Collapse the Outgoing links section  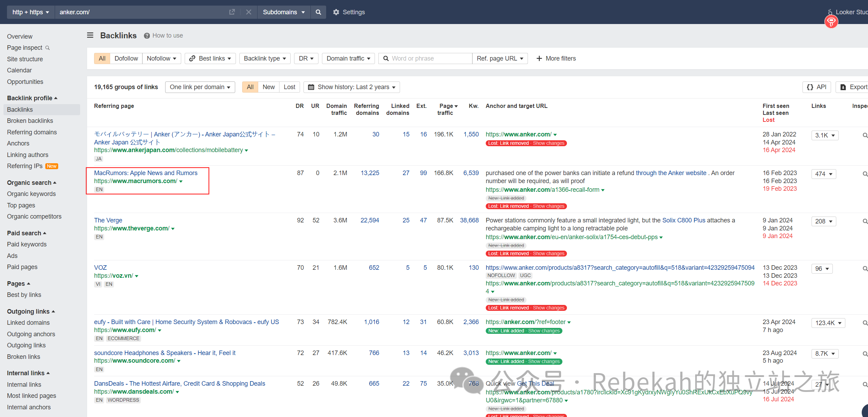(31, 312)
